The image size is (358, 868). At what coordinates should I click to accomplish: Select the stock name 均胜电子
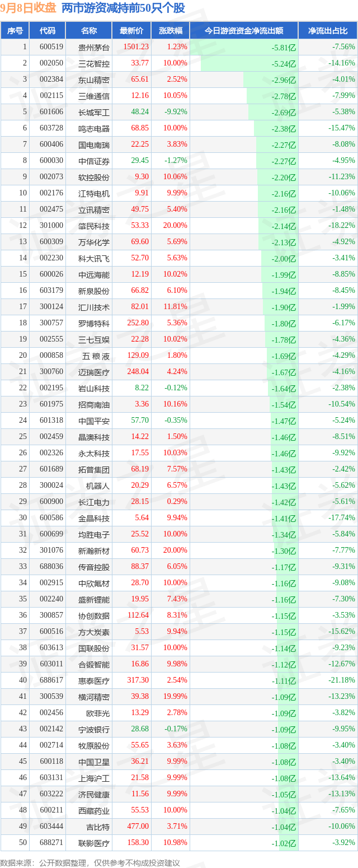click(x=94, y=535)
